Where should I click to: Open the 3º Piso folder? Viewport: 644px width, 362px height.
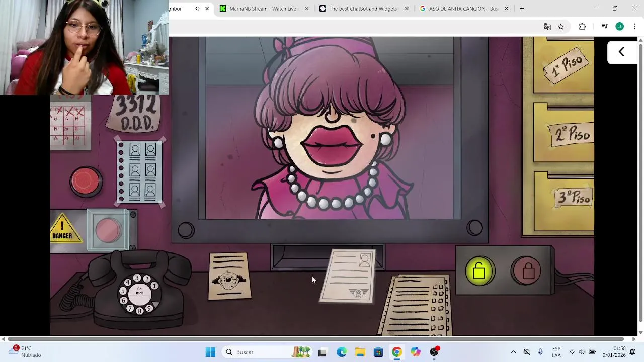coord(563,201)
